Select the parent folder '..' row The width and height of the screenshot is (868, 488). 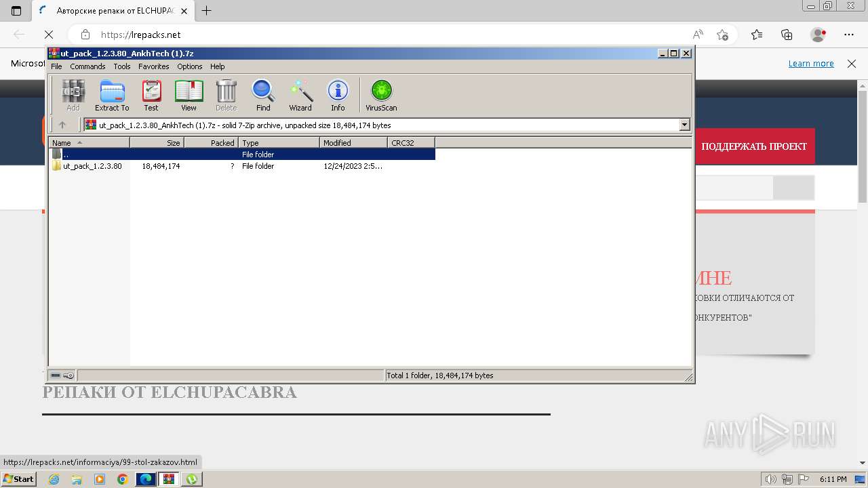242,155
